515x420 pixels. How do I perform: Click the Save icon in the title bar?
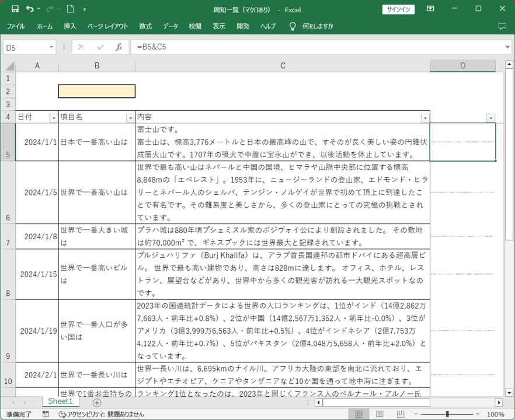pos(15,9)
